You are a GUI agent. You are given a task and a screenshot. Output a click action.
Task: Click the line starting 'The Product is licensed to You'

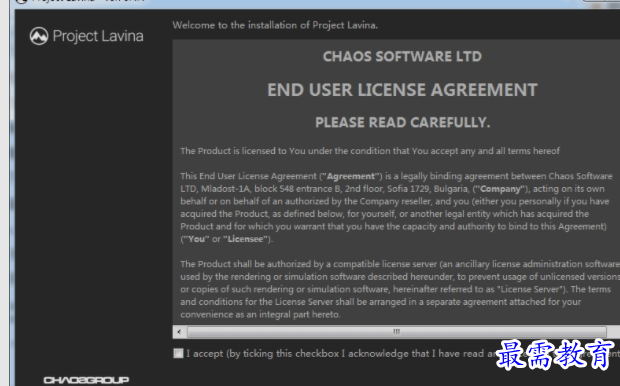[370, 151]
